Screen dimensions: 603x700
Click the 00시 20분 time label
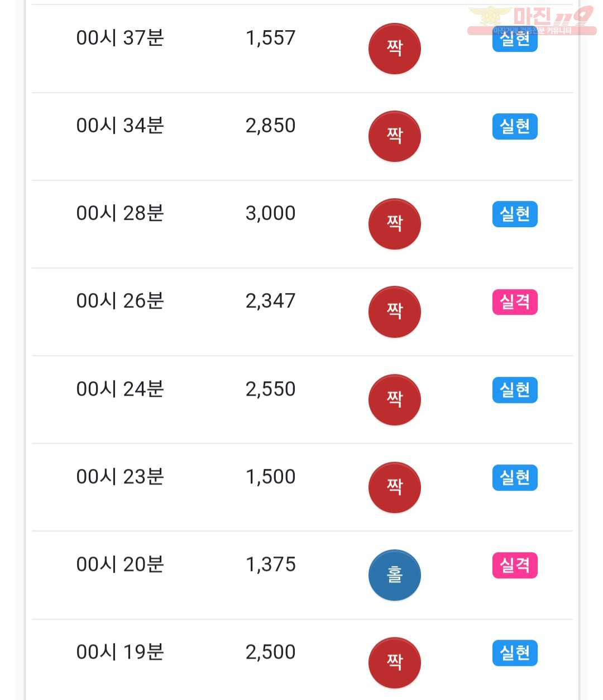[x=120, y=564]
